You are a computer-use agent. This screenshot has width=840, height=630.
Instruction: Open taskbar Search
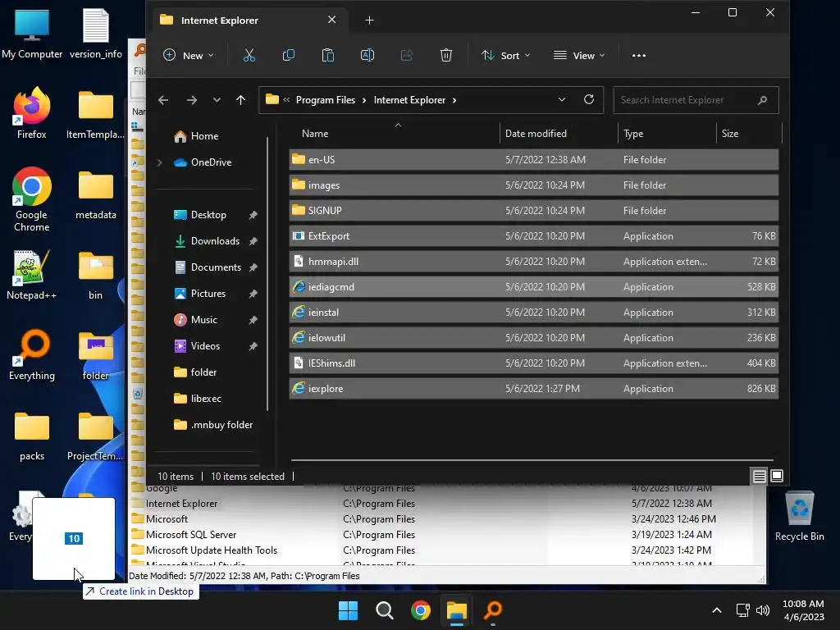point(385,610)
